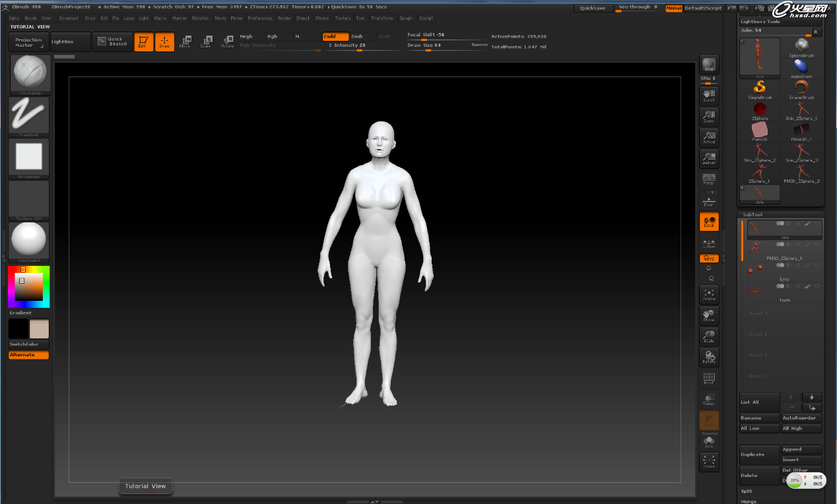Click the LightBox button
837x504 pixels.
[x=71, y=42]
